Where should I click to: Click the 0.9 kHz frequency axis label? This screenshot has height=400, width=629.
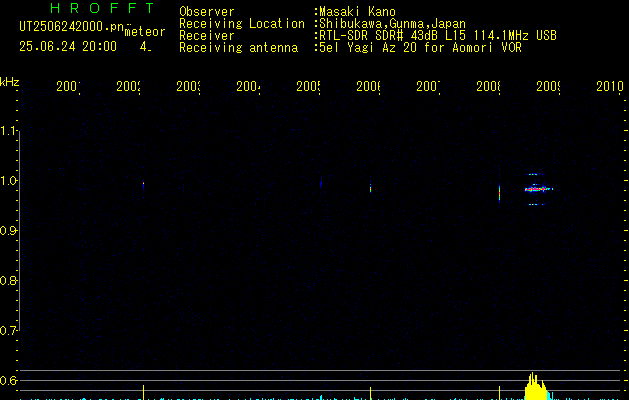[10, 231]
